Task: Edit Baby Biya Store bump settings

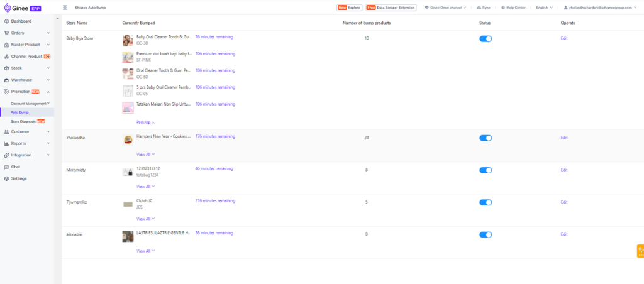Action: point(564,38)
